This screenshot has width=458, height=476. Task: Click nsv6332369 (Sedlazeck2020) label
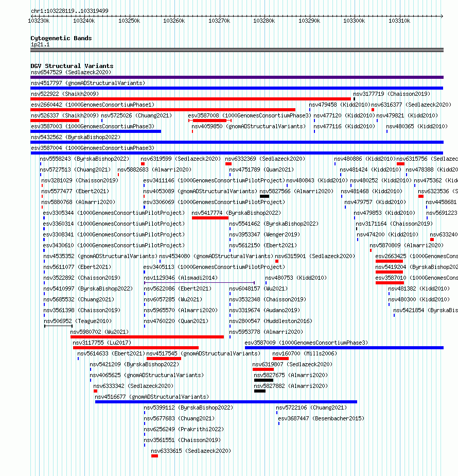(265, 159)
